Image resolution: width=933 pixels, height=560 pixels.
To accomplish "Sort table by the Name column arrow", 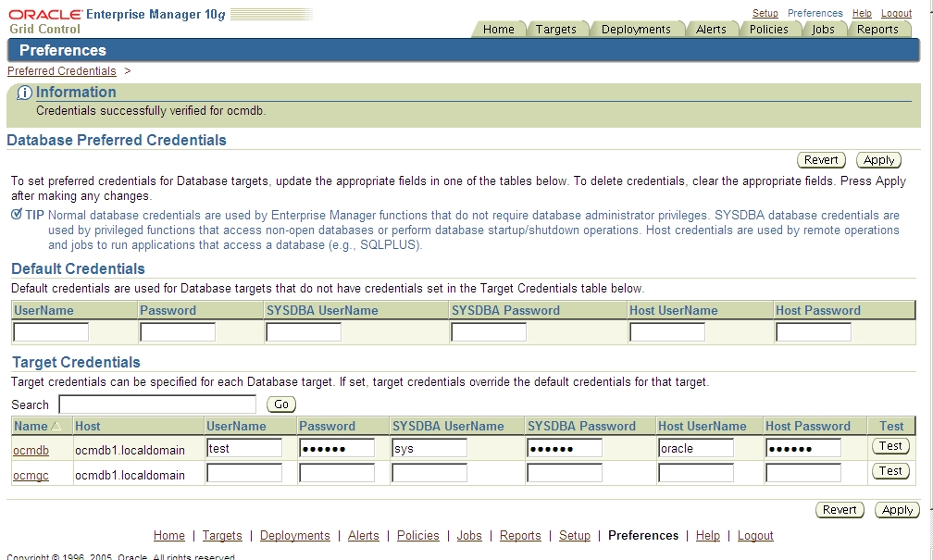I will pyautogui.click(x=56, y=426).
